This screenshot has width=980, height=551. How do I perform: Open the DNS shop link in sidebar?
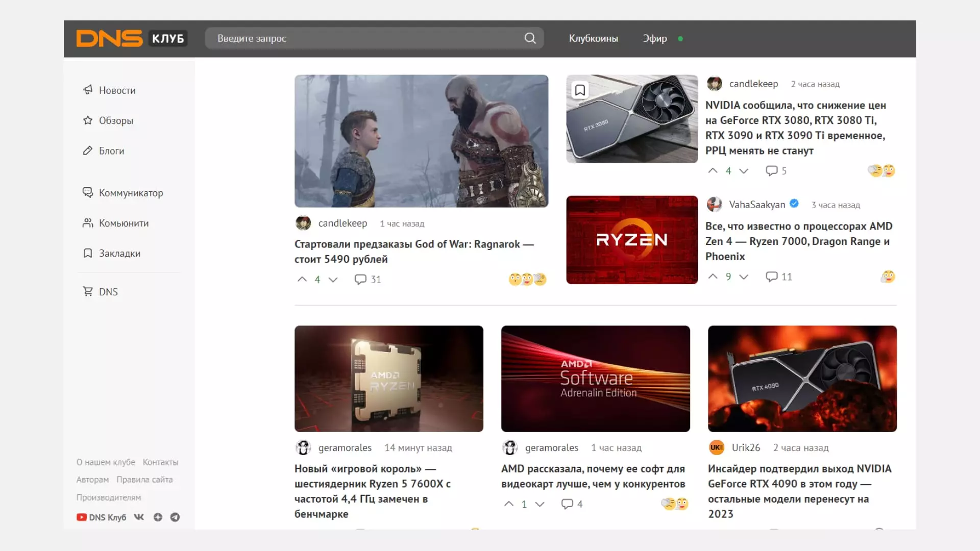point(108,291)
